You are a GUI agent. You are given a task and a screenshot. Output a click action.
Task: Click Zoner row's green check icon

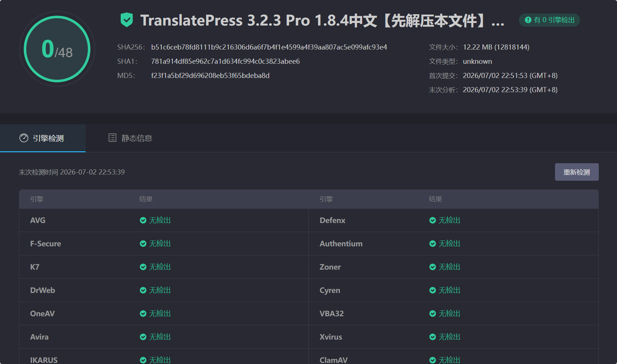(432, 267)
